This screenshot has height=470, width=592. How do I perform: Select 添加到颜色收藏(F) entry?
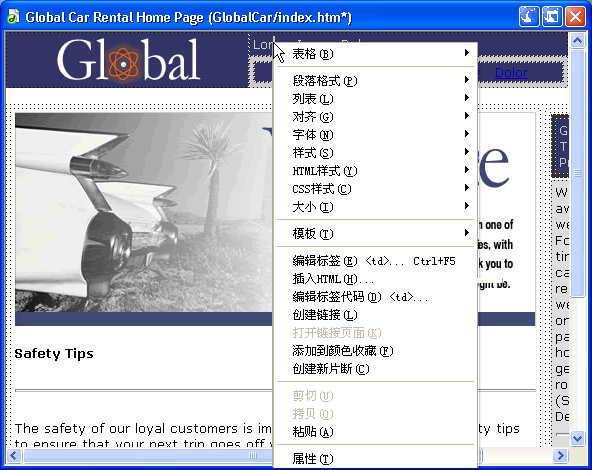(x=375, y=351)
